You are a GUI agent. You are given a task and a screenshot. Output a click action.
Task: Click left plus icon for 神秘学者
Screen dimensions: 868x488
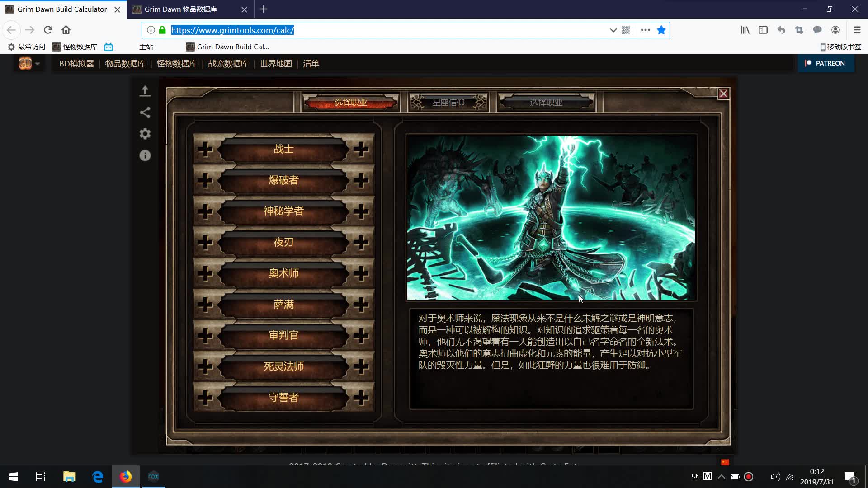205,211
